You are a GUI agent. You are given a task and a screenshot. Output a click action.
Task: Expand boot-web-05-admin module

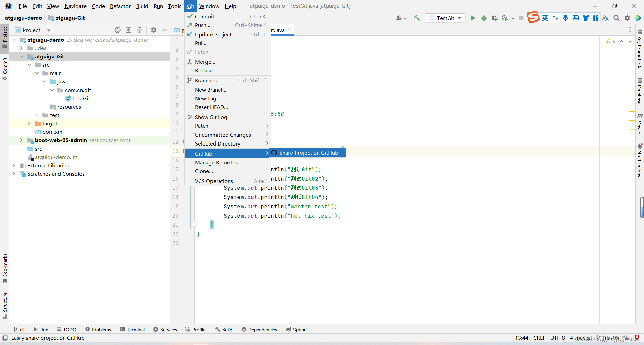(21, 140)
